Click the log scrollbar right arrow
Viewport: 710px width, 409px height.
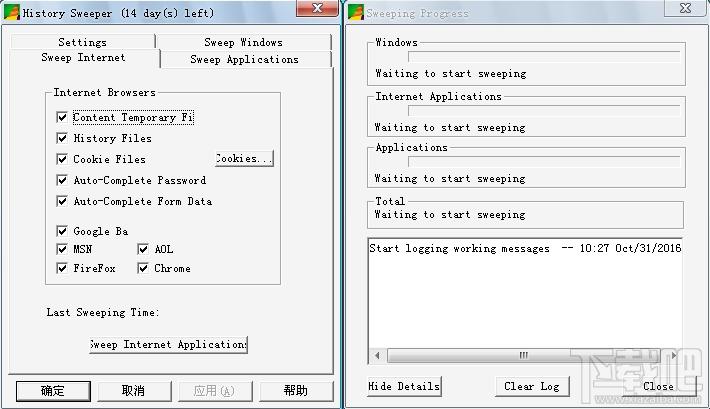674,356
